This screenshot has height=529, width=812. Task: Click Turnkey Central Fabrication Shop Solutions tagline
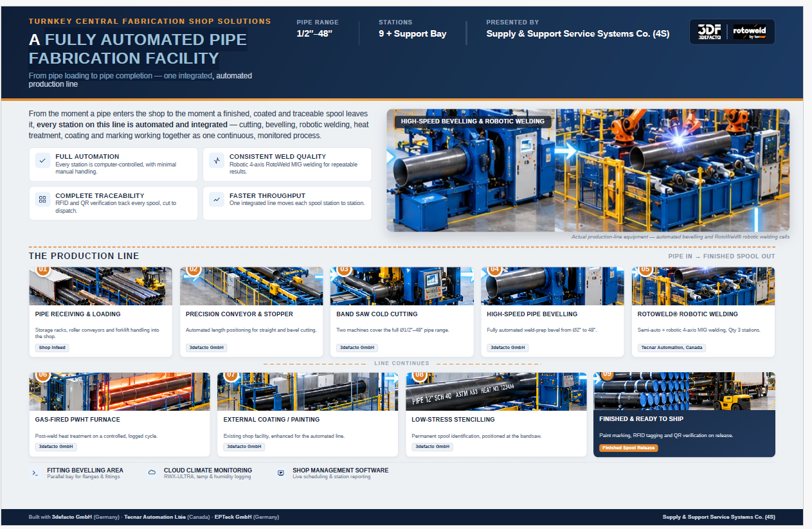pos(150,21)
